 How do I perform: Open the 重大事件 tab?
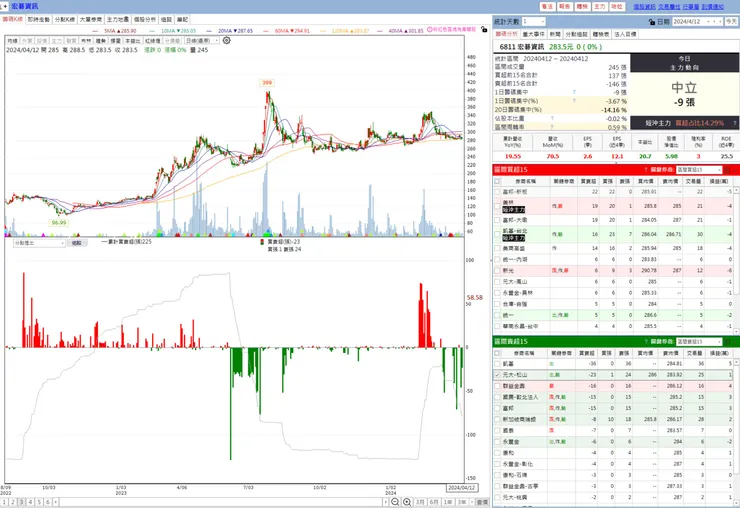(x=534, y=34)
